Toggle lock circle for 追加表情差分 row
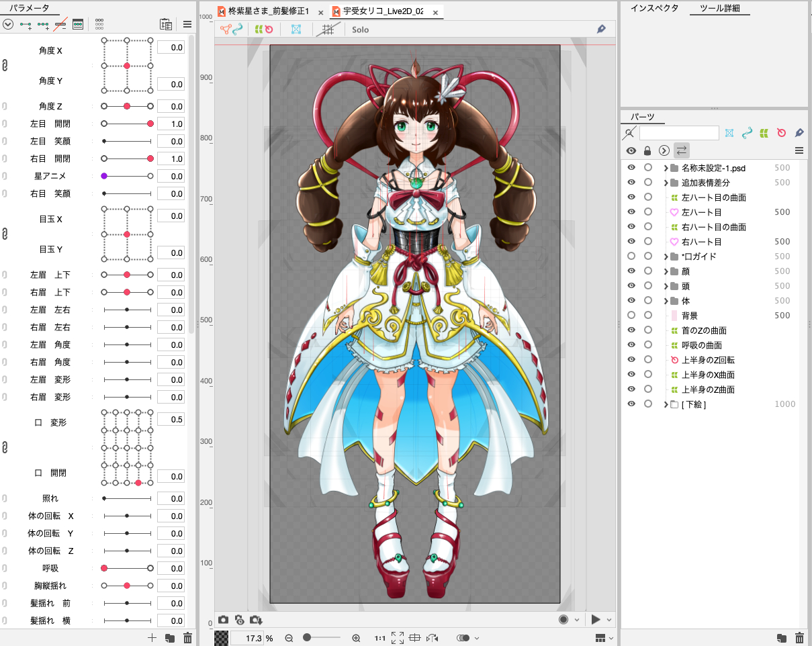The width and height of the screenshot is (812, 646). [x=648, y=183]
